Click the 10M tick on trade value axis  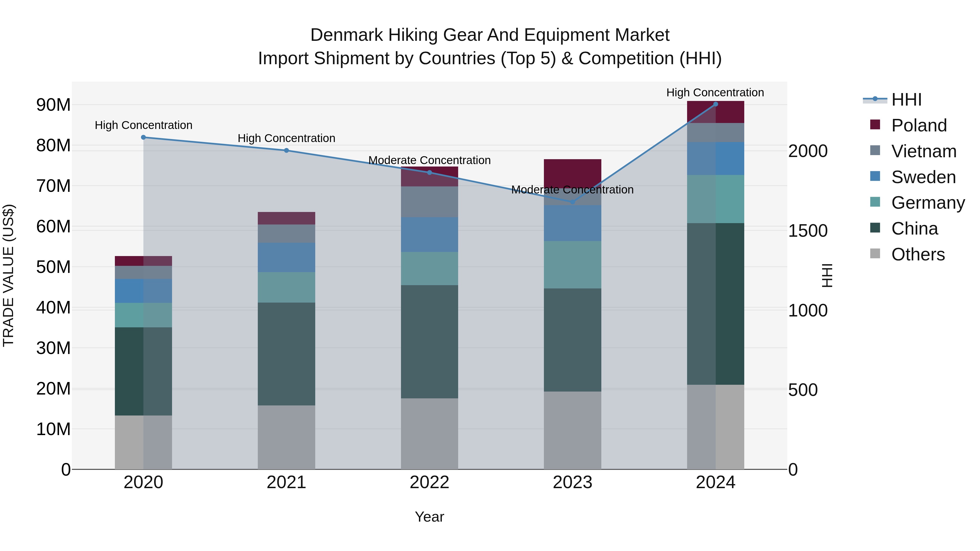(53, 429)
